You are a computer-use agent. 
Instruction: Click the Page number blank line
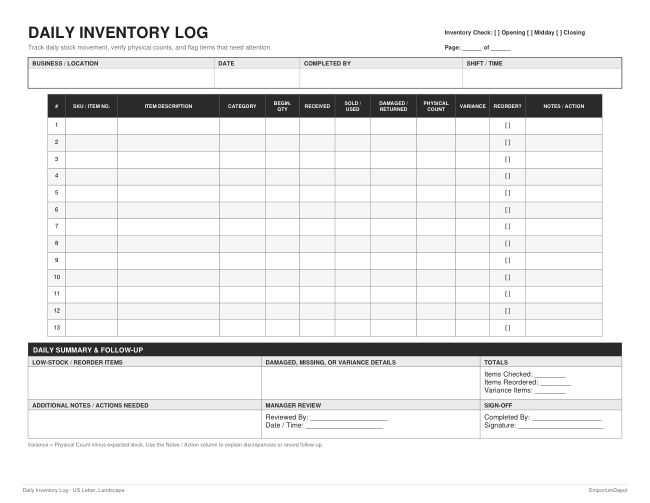click(x=472, y=49)
